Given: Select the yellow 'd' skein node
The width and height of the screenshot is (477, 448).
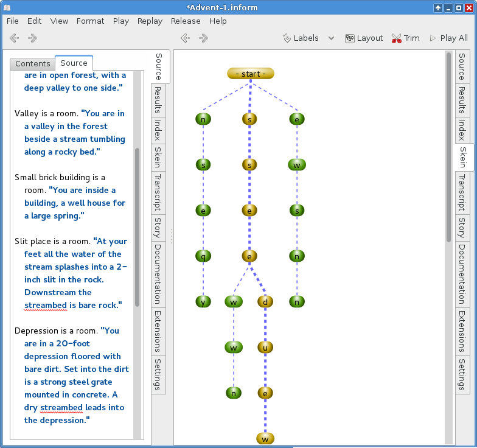Looking at the screenshot, I should click(x=265, y=302).
